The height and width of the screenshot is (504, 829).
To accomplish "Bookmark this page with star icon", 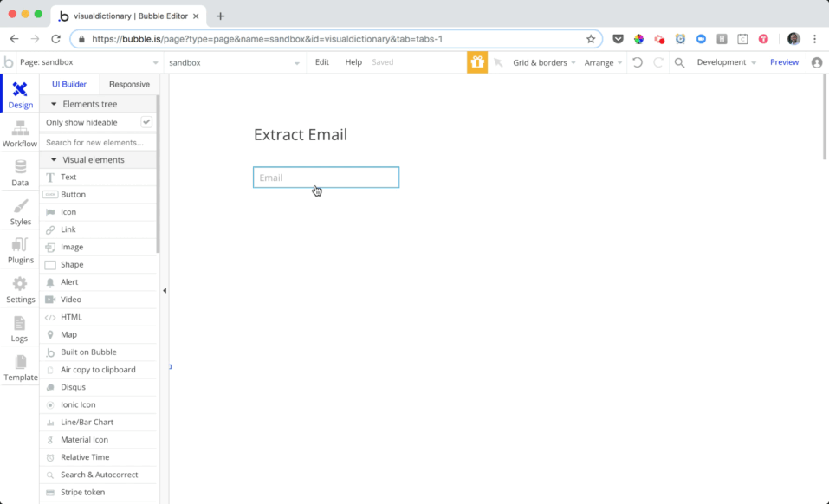I will [x=591, y=39].
